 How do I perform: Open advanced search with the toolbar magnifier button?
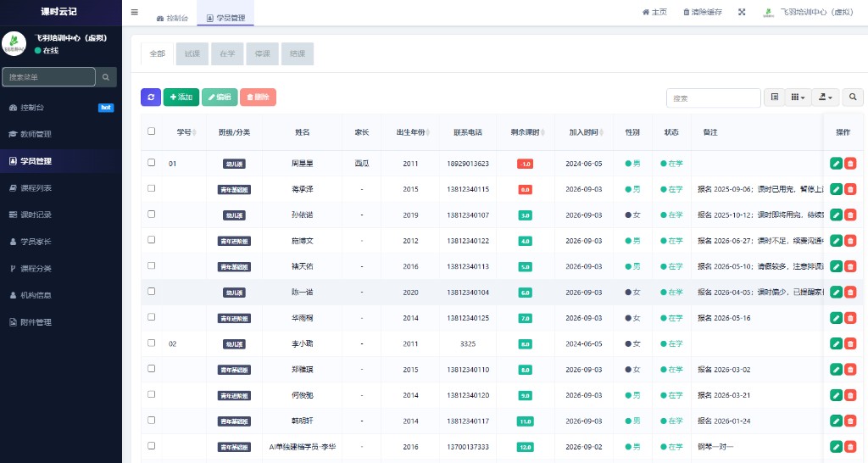click(x=853, y=97)
